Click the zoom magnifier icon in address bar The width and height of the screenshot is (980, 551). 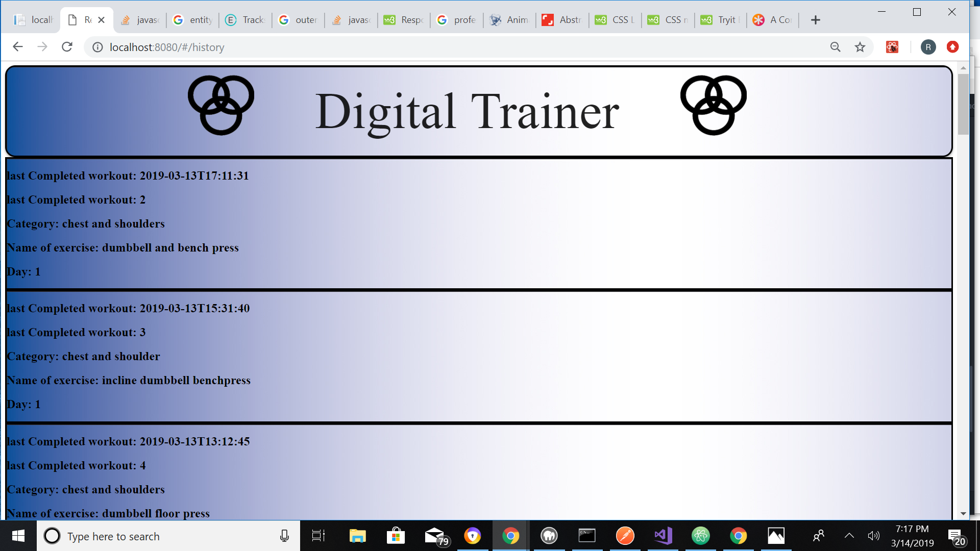click(836, 47)
